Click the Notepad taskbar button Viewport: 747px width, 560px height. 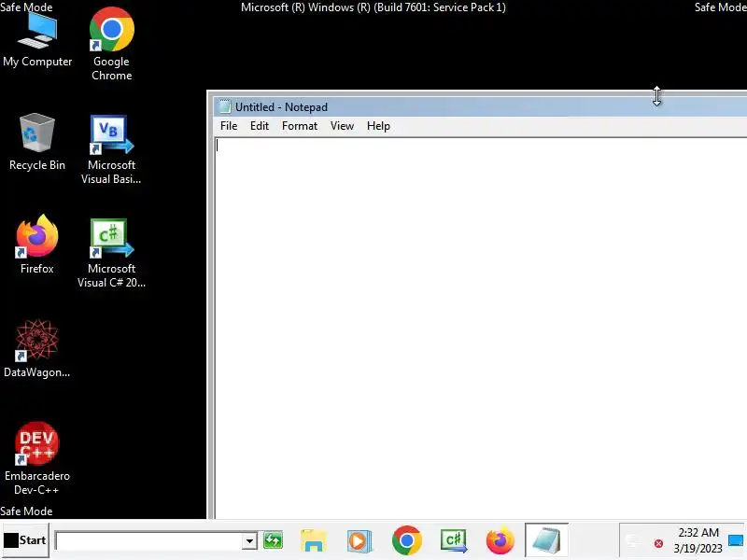[x=546, y=540]
